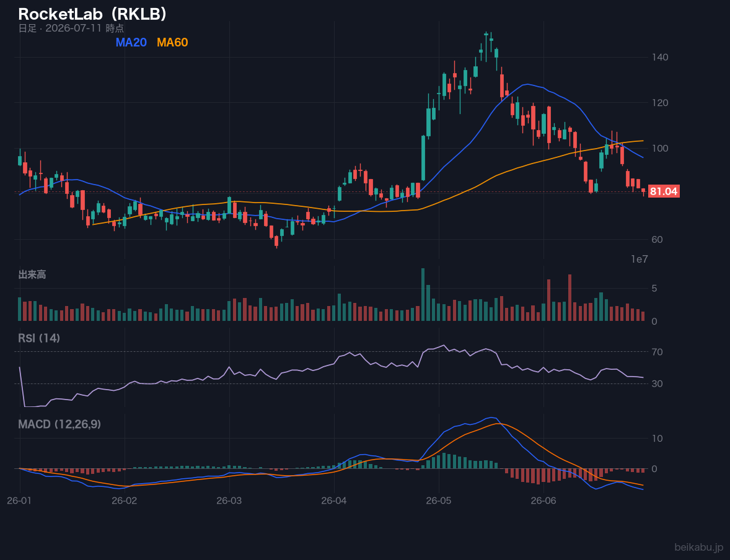The image size is (730, 560).
Task: Click the 26-02 date axis label
Action: click(125, 501)
